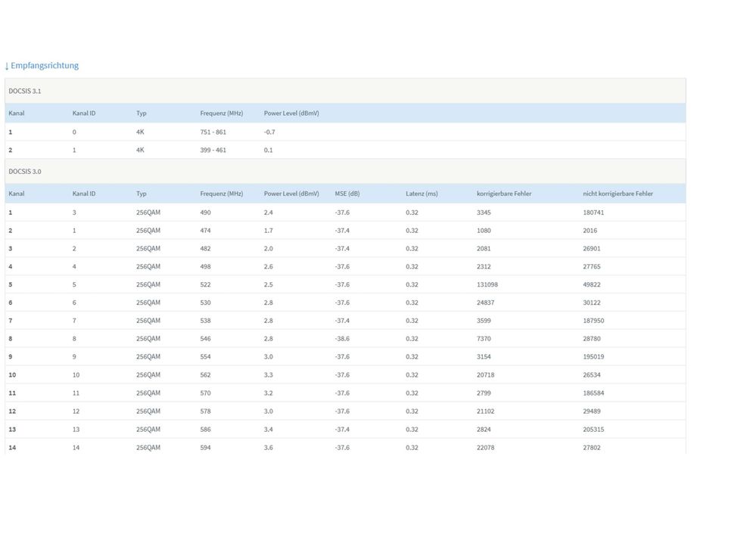Image resolution: width=756 pixels, height=534 pixels.
Task: Select MSE value -38.6
Action: coord(342,339)
